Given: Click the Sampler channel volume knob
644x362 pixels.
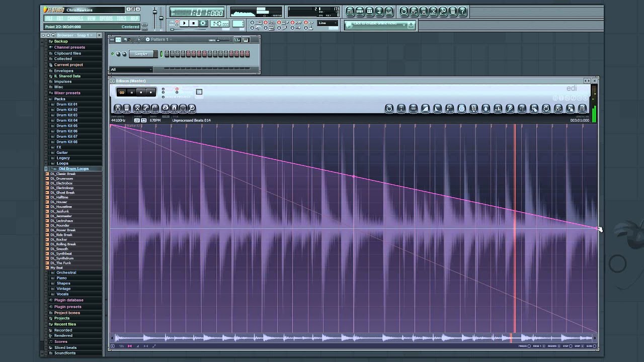Looking at the screenshot, I should coord(124,54).
